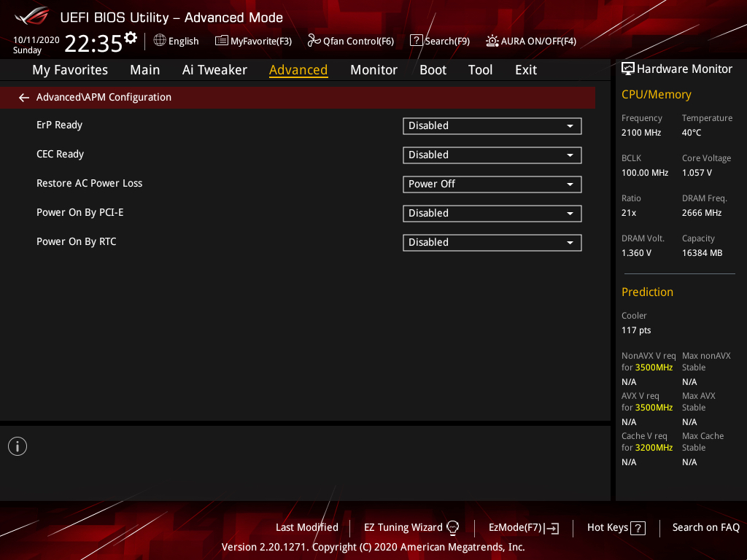Click the 21x ratio value
This screenshot has height=560, width=747.
[x=628, y=213]
